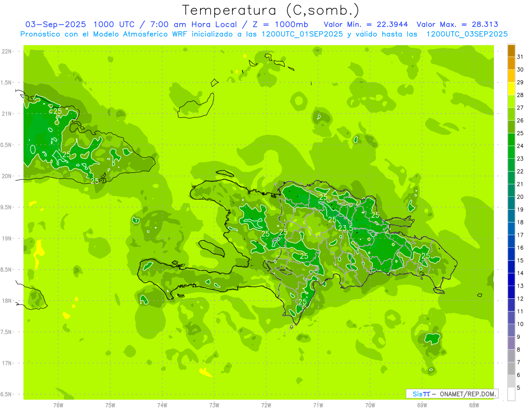The height and width of the screenshot is (411, 532).
Task: Click the '17N' latitude label
Action: [x=7, y=363]
